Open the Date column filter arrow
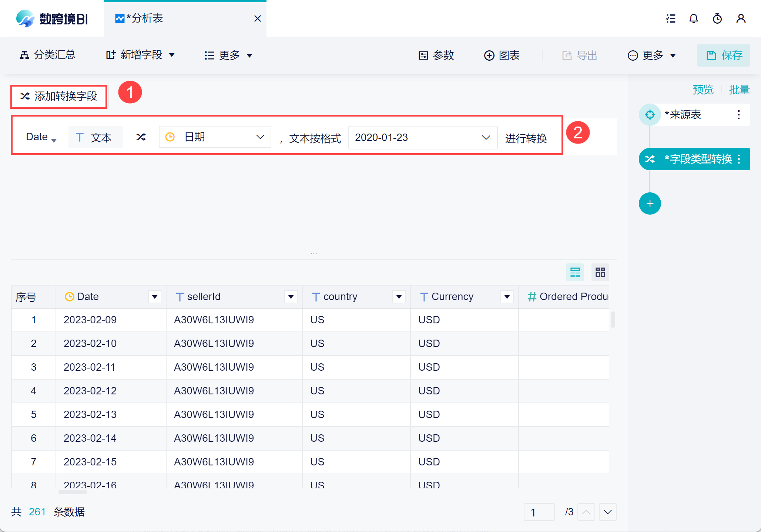 coord(155,297)
